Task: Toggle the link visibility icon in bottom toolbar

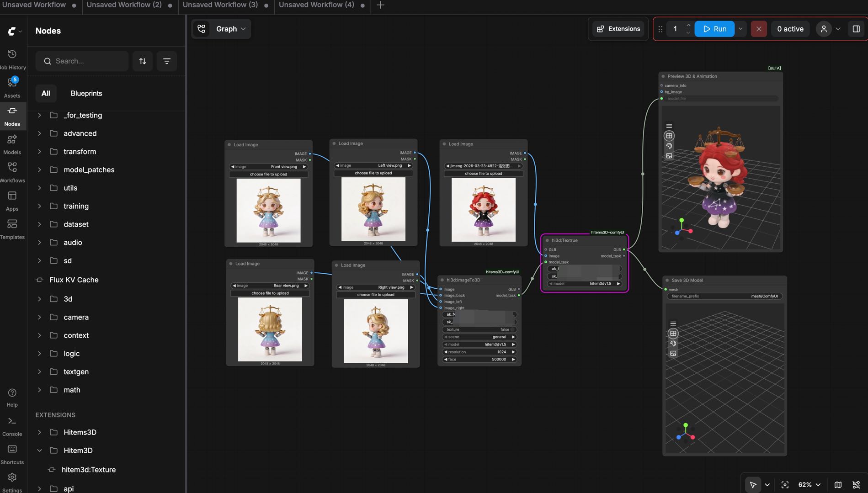Action: click(x=856, y=484)
